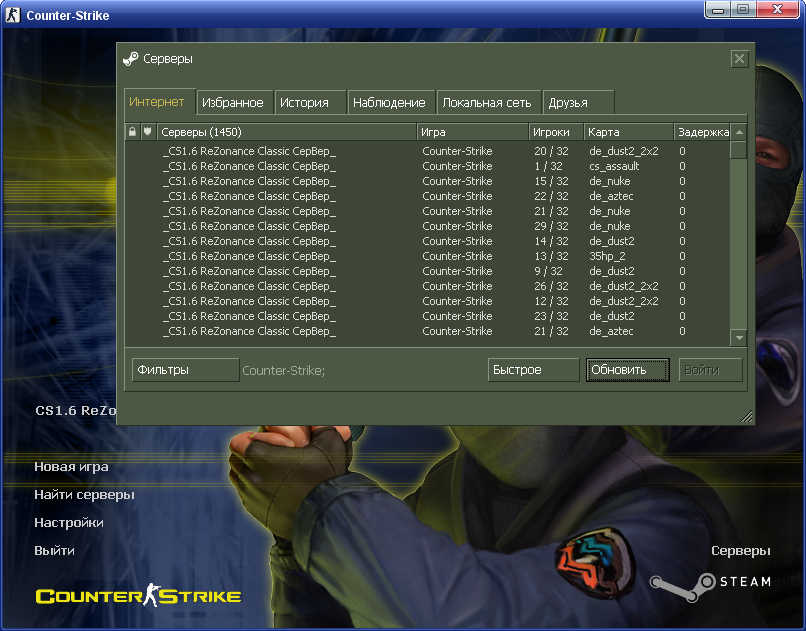The image size is (806, 631).
Task: Select the 35hp_2 map server row
Action: [x=427, y=256]
